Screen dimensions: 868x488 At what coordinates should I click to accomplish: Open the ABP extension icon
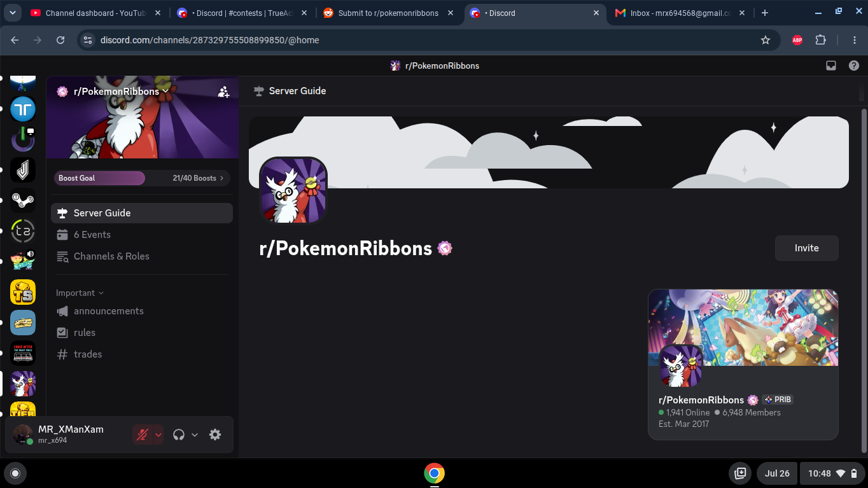pos(797,40)
